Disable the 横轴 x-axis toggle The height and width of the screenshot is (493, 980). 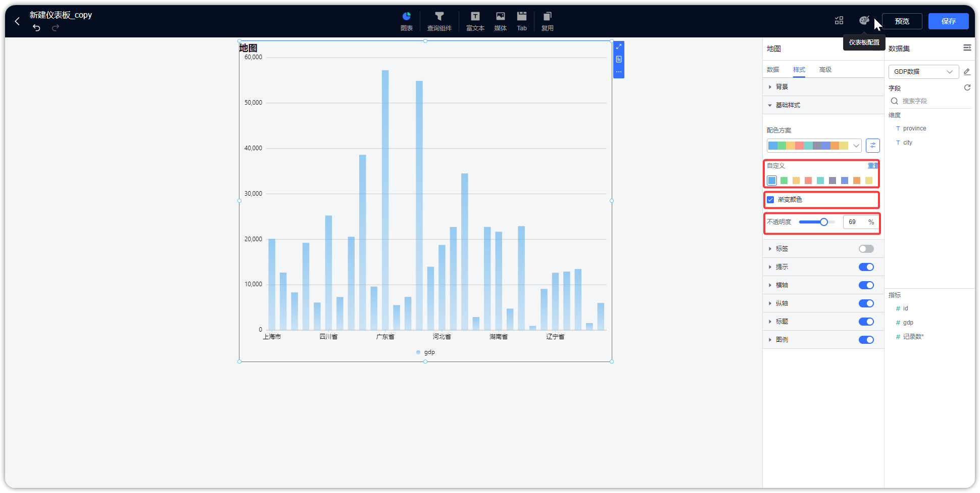[x=866, y=285]
